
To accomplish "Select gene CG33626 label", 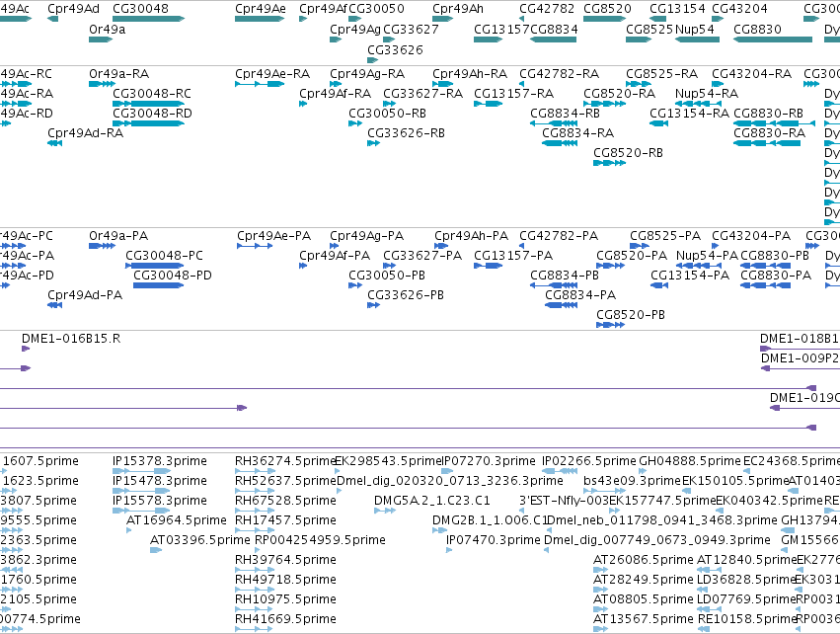I will pos(395,49).
